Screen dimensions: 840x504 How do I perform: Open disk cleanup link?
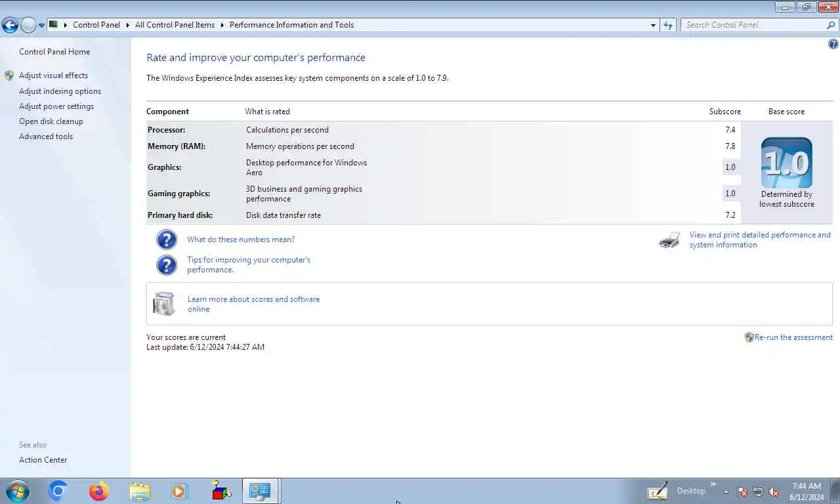tap(51, 121)
